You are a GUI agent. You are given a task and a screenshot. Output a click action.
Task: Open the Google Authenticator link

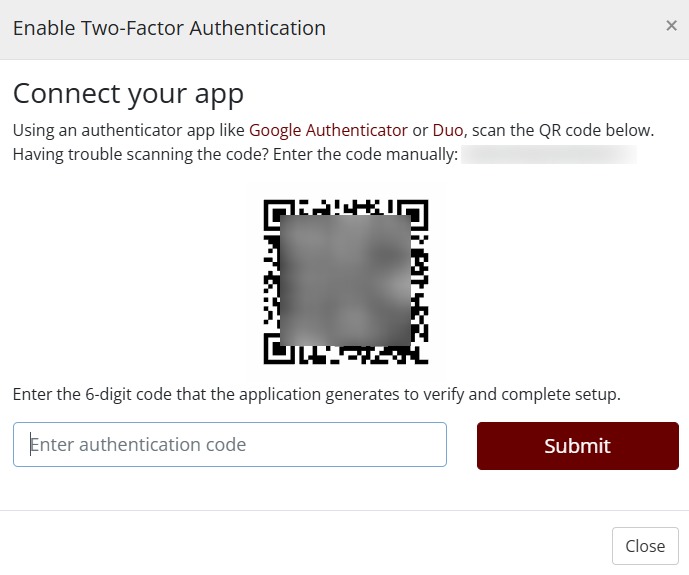click(x=328, y=130)
